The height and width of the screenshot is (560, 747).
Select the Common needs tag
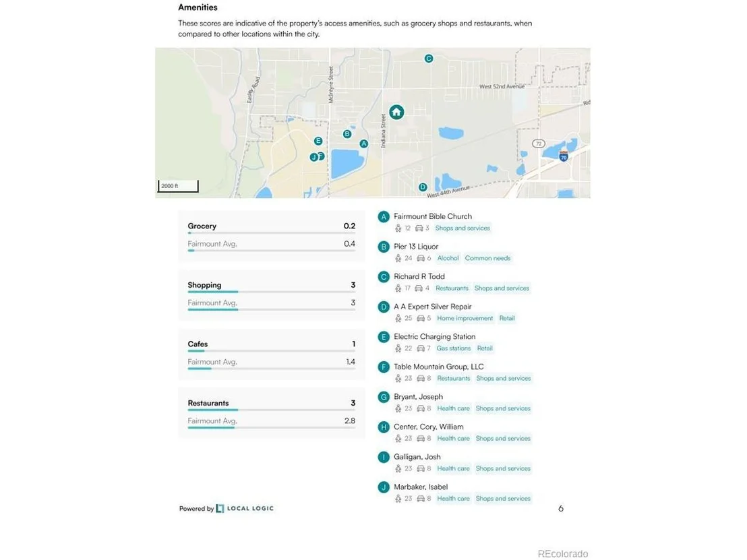[x=488, y=258]
